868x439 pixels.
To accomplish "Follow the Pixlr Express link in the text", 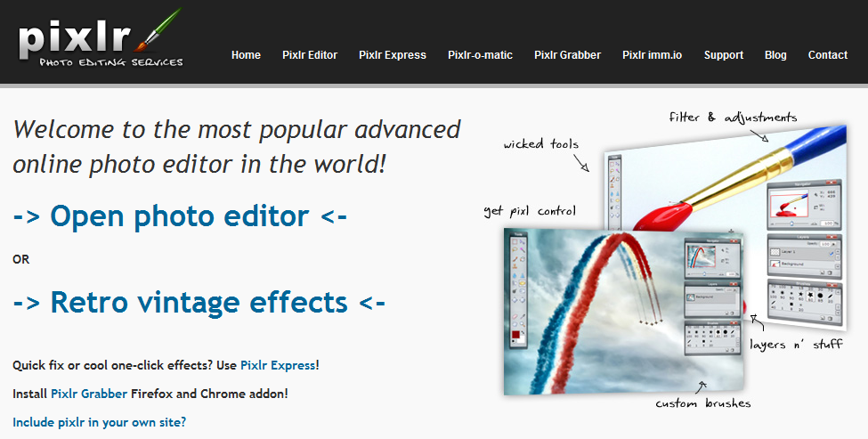I will coord(278,365).
